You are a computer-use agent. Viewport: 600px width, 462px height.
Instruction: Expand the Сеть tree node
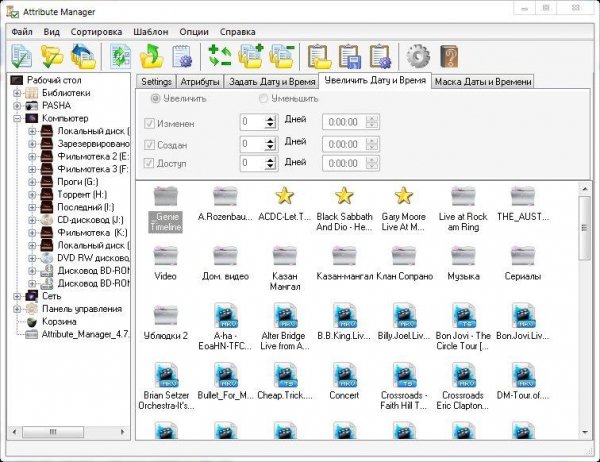point(17,296)
